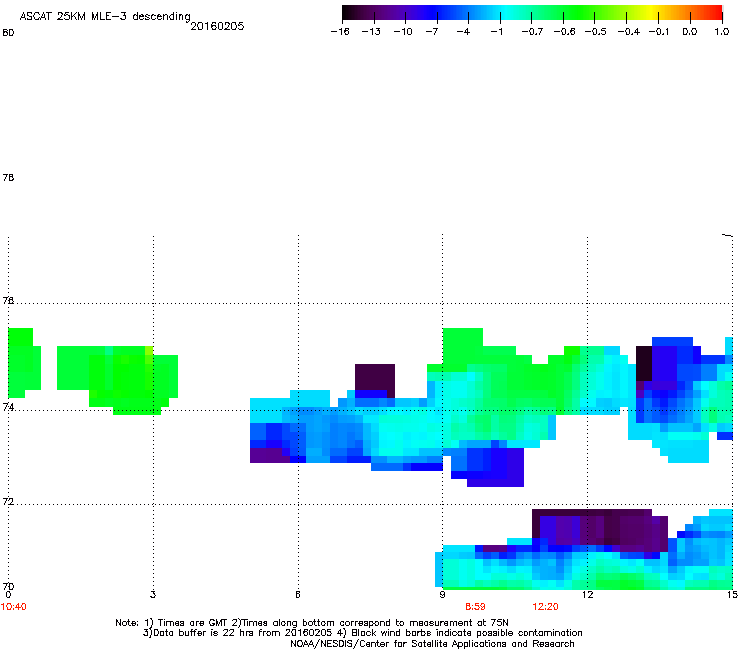
Task: Click the colorbar label -13
Action: (371, 32)
